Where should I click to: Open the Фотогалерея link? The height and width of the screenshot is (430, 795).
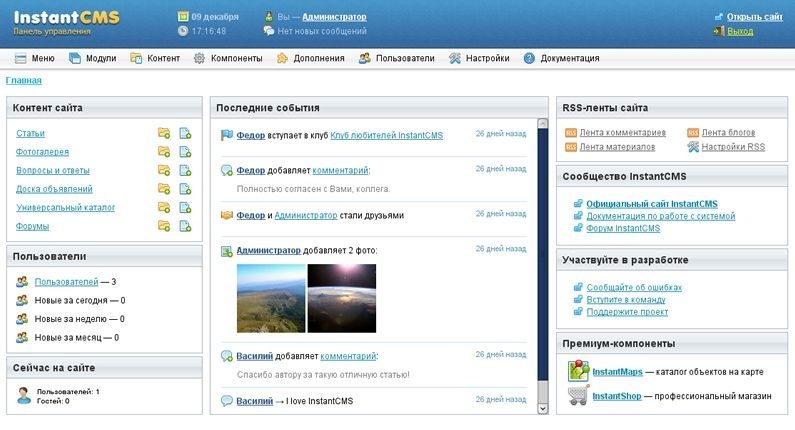tap(43, 152)
